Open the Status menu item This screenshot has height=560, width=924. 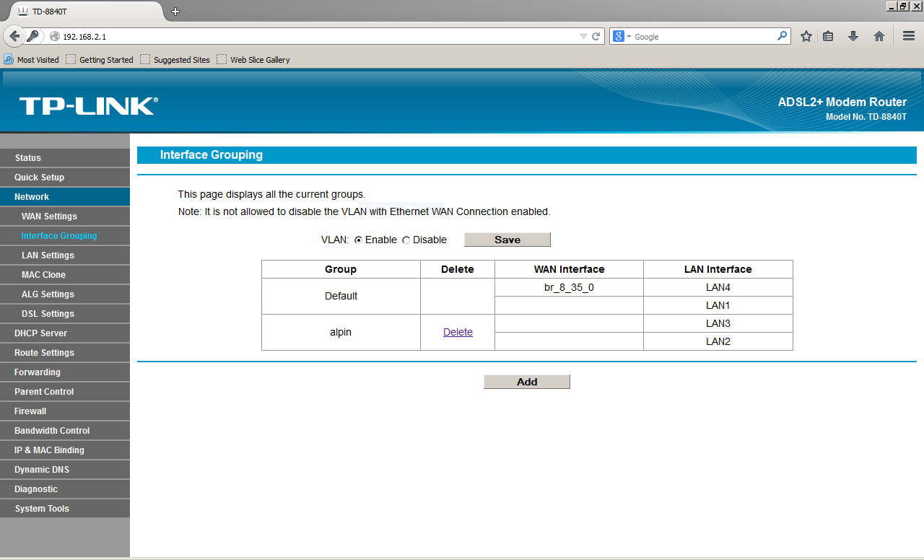pyautogui.click(x=65, y=158)
